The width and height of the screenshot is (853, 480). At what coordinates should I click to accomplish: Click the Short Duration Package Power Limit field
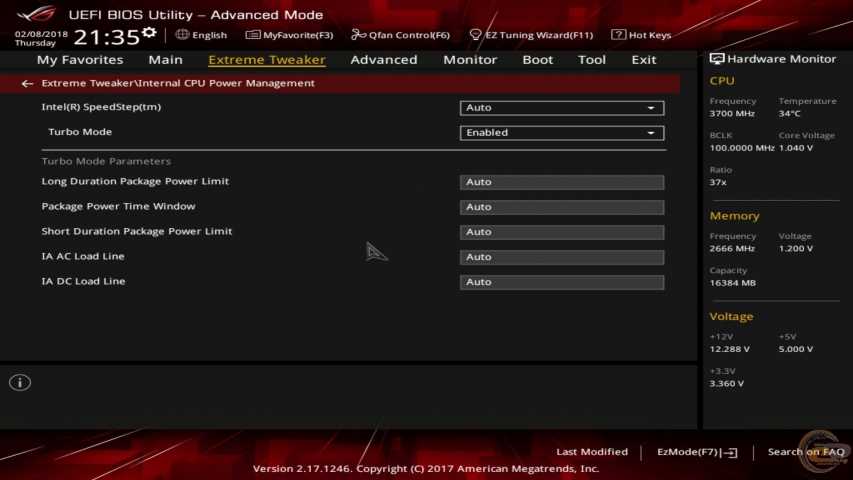click(x=562, y=232)
